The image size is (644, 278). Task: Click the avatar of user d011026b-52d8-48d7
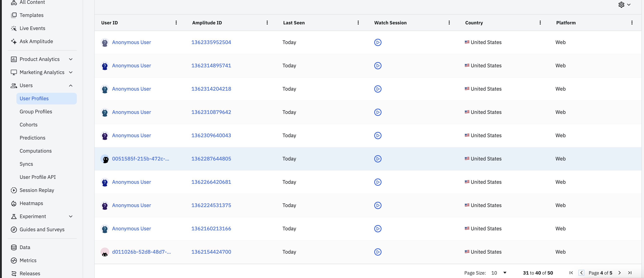click(x=105, y=252)
